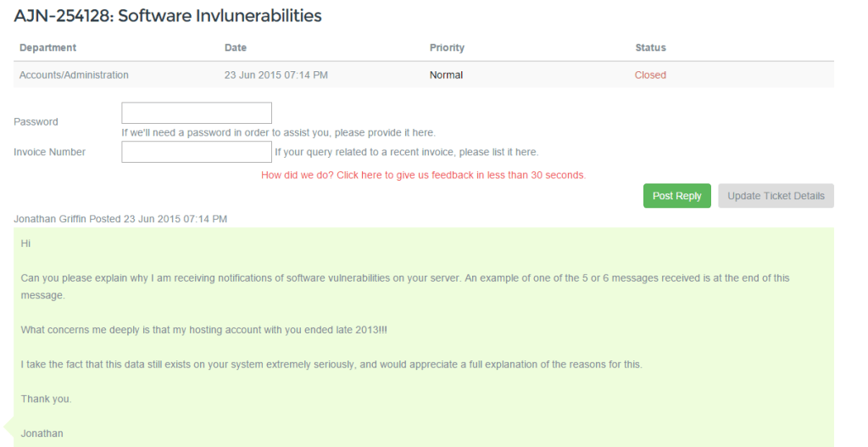Click the 'Accounts/Administration' department cell

point(74,75)
